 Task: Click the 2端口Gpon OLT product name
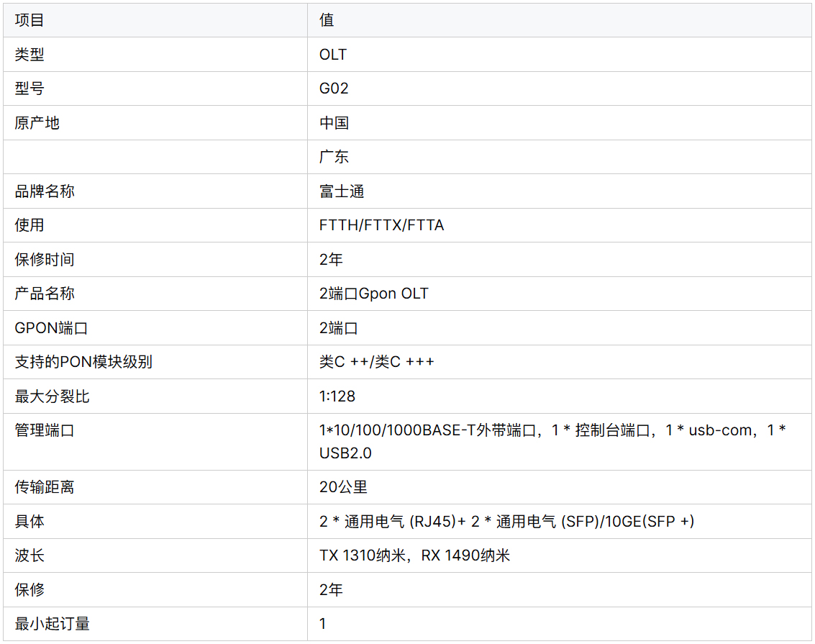click(373, 294)
